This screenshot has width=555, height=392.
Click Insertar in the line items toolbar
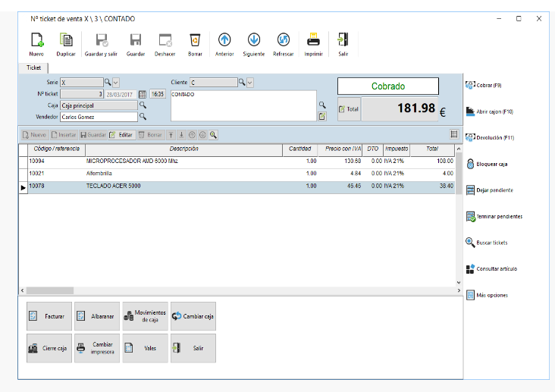point(64,135)
